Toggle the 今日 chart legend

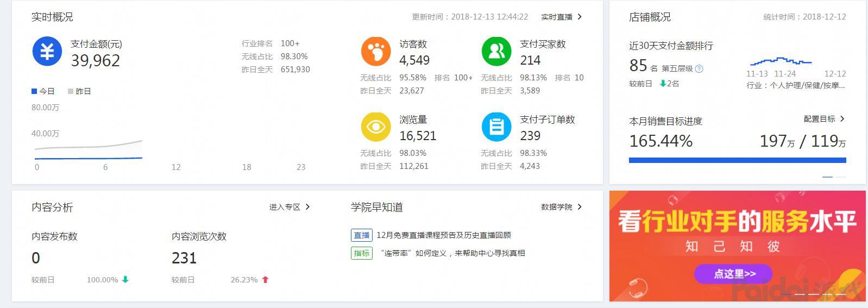pos(43,91)
